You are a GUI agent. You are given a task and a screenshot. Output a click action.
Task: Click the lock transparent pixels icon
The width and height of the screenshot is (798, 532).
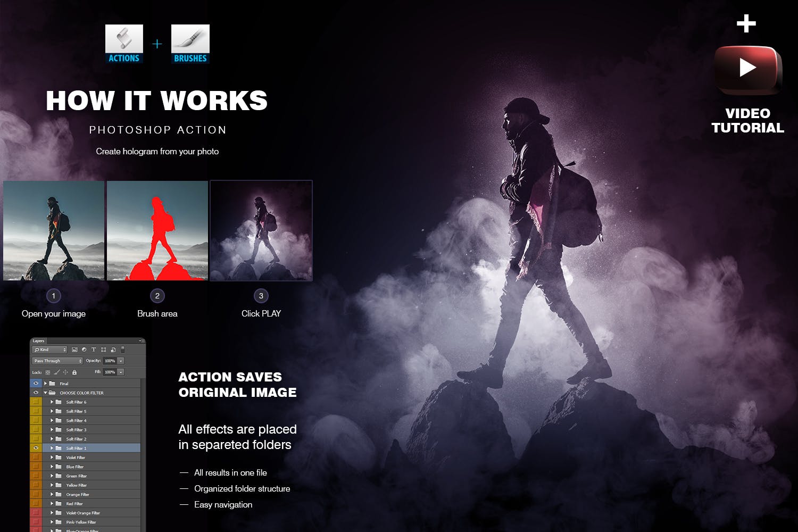[48, 372]
